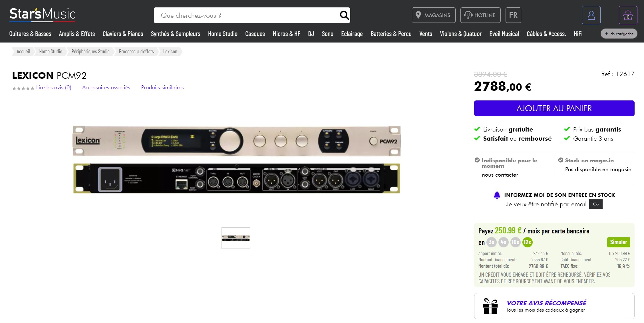
Task: Click the gift box icon
Action: point(490,306)
